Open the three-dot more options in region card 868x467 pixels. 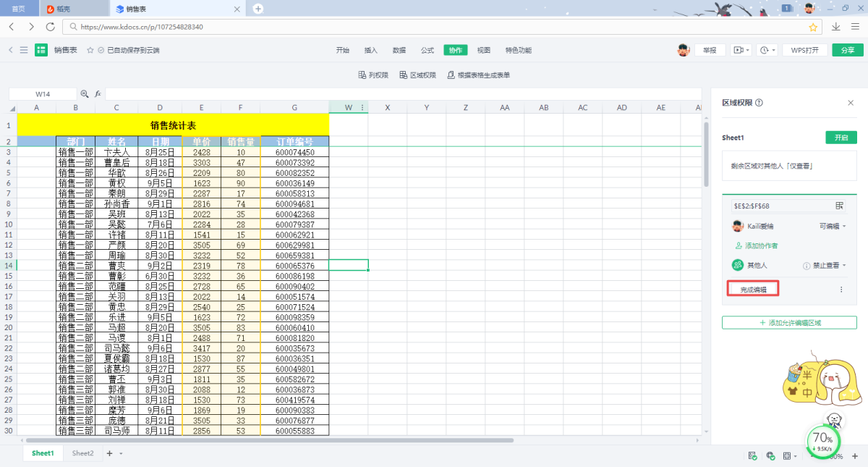841,290
